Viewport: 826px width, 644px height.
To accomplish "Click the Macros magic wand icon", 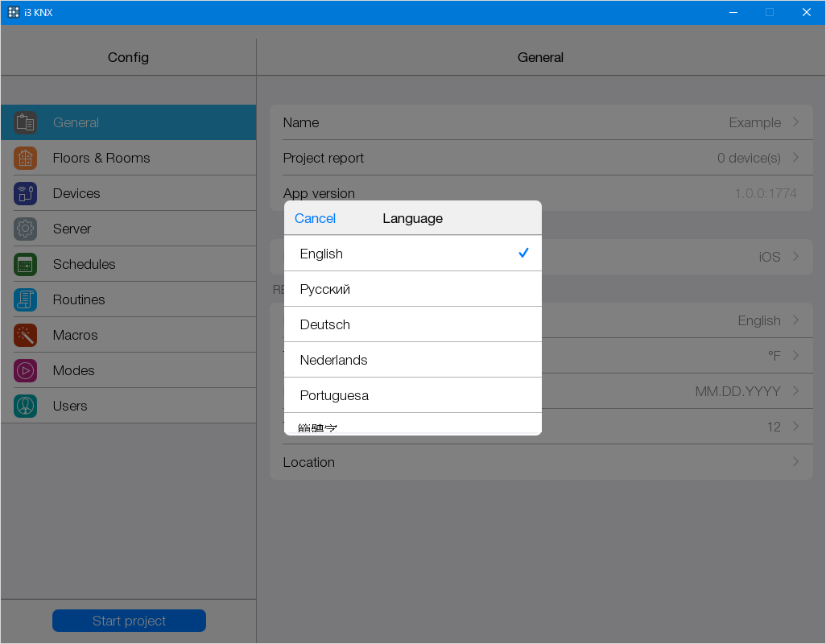I will (x=25, y=335).
